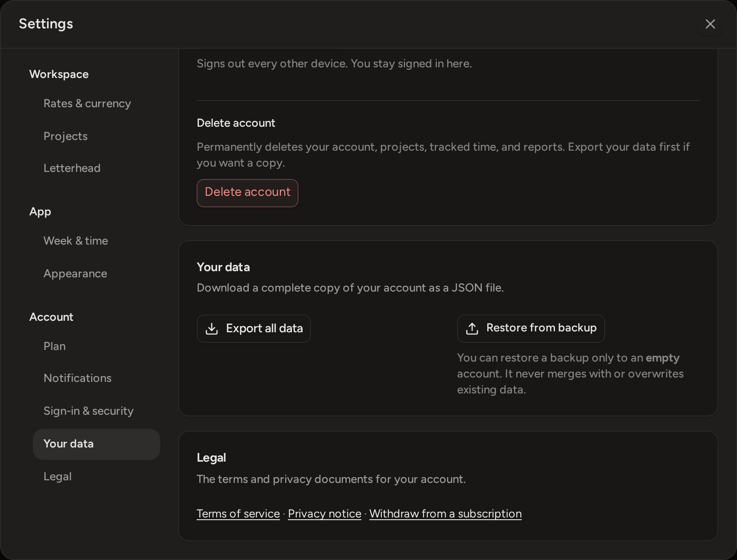Screen dimensions: 737x560
Task: Click the Export all data button
Action: [x=254, y=329]
